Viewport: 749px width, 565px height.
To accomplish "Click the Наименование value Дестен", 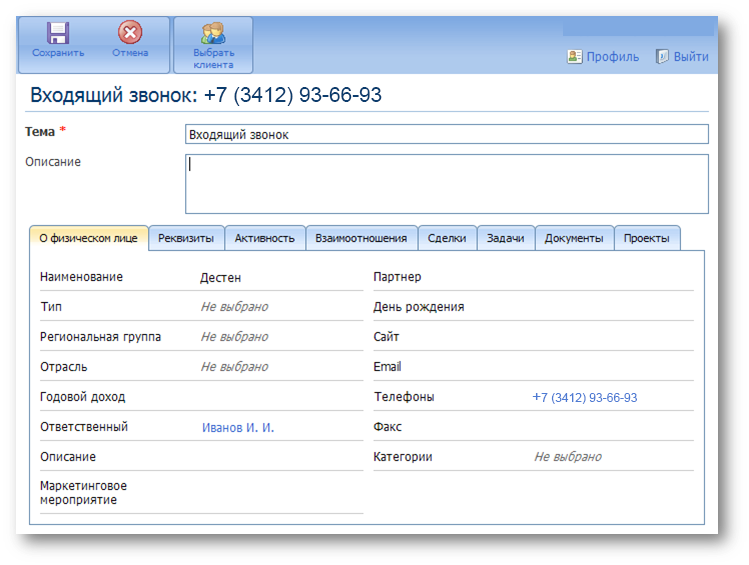I will tap(220, 278).
